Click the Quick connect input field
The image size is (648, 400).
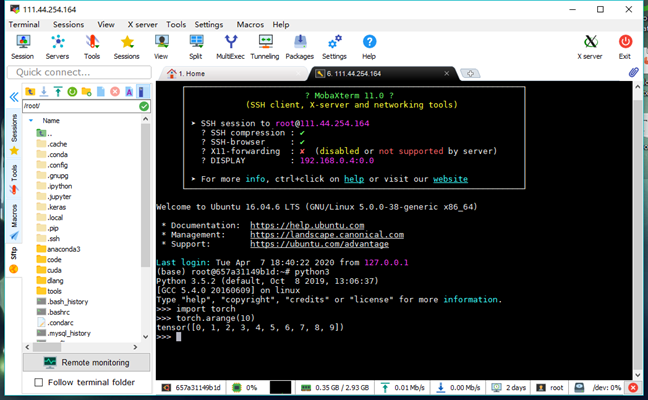(x=79, y=72)
